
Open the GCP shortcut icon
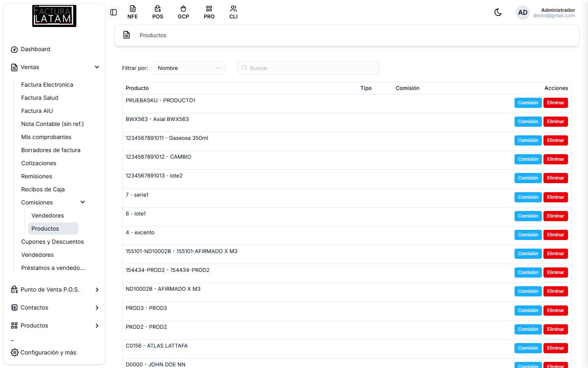coord(183,12)
